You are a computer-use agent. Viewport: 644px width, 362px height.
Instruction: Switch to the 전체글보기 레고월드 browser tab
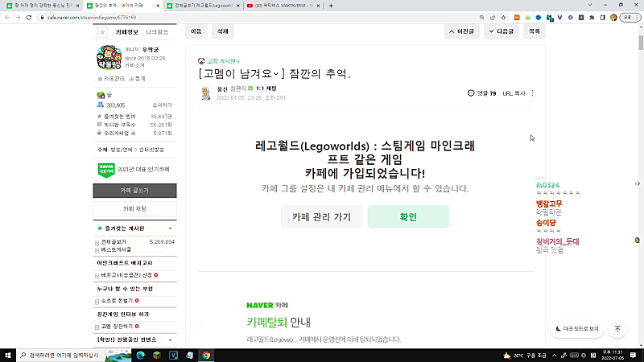point(204,6)
